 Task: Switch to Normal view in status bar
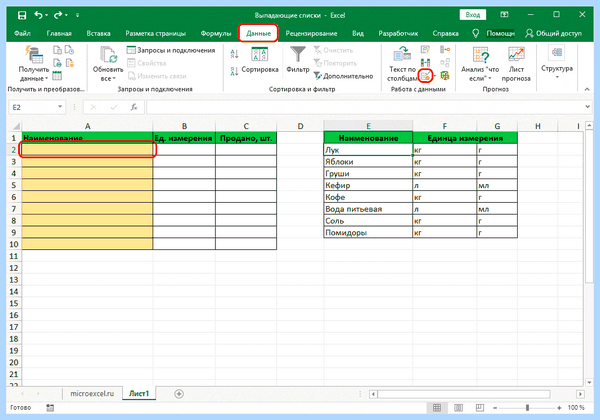click(x=437, y=408)
